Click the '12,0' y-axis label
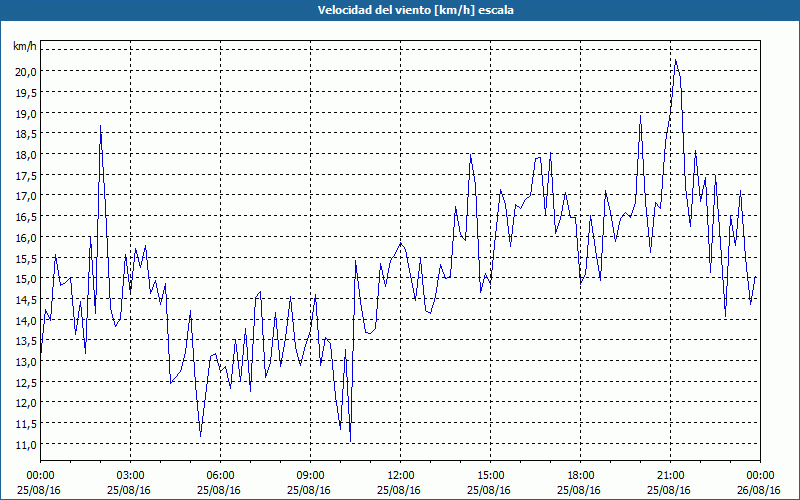 click(x=26, y=404)
